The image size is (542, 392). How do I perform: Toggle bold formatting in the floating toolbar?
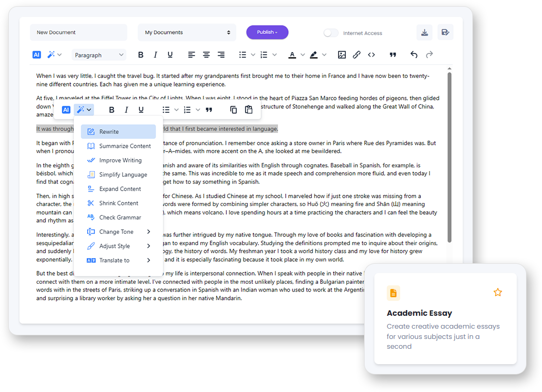point(111,109)
